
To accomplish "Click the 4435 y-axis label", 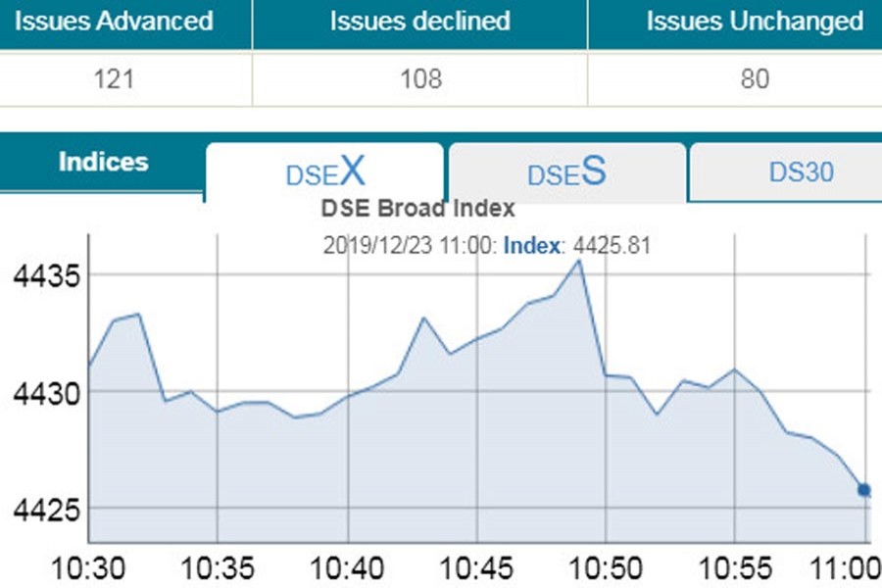I will (x=40, y=275).
